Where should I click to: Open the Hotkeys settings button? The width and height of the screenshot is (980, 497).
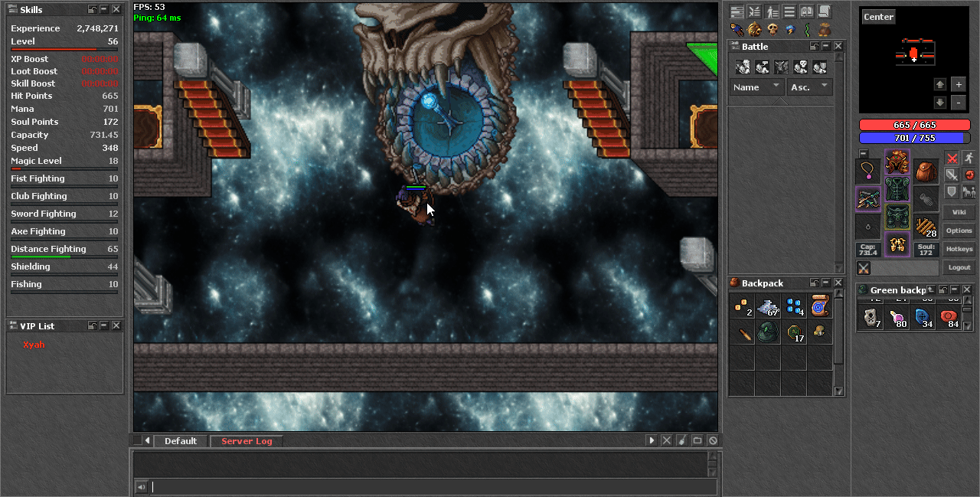click(959, 249)
